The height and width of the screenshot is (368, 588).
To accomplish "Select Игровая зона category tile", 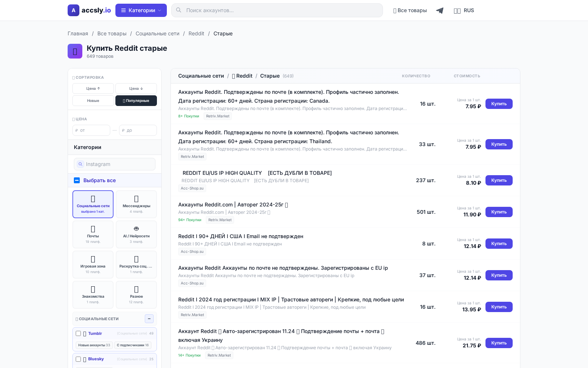I will pos(93,265).
